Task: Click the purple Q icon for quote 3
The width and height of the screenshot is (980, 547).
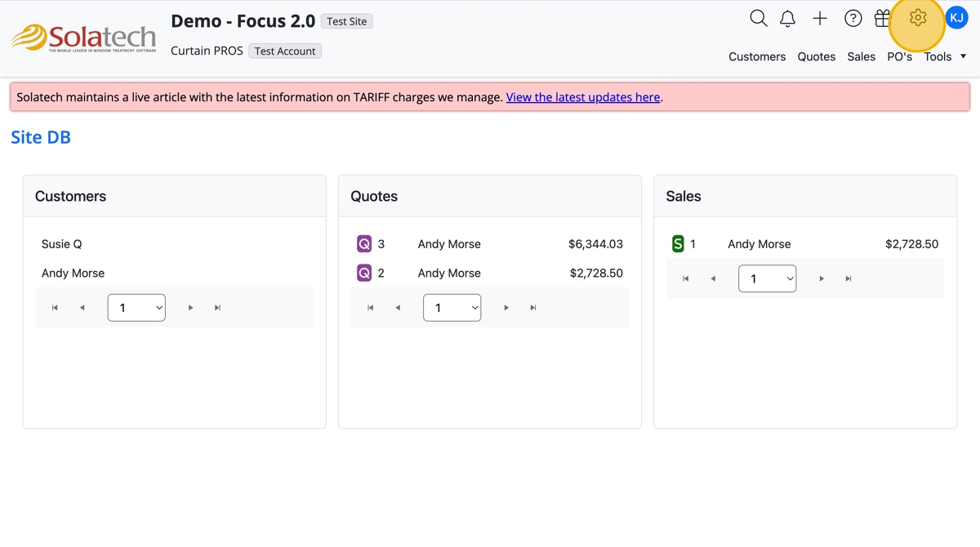Action: tap(364, 244)
